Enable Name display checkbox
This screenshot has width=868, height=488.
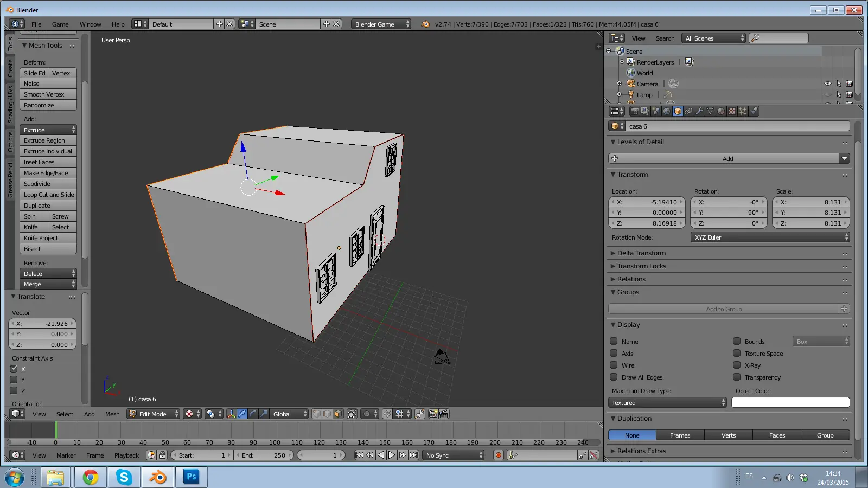(x=614, y=341)
